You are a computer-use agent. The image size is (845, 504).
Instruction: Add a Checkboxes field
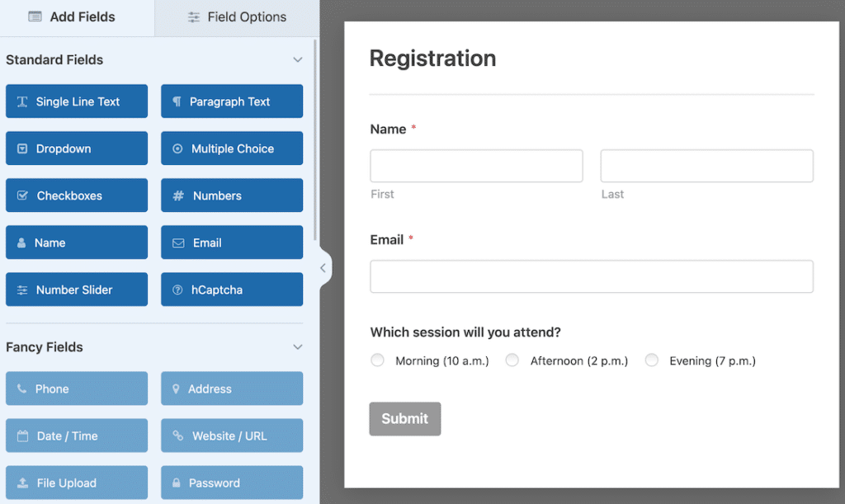(76, 195)
